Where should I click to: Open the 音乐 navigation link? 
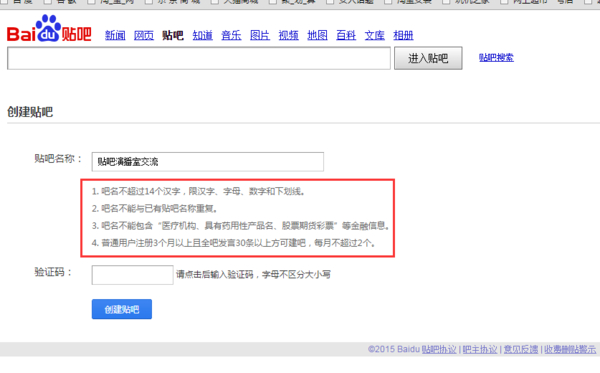(x=231, y=36)
